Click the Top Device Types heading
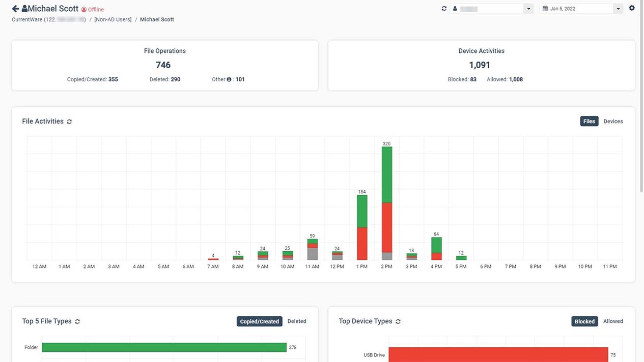The image size is (644, 362). [366, 321]
